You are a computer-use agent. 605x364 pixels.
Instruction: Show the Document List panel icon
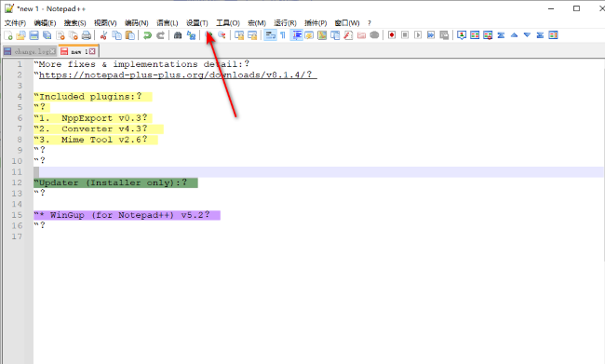(335, 35)
